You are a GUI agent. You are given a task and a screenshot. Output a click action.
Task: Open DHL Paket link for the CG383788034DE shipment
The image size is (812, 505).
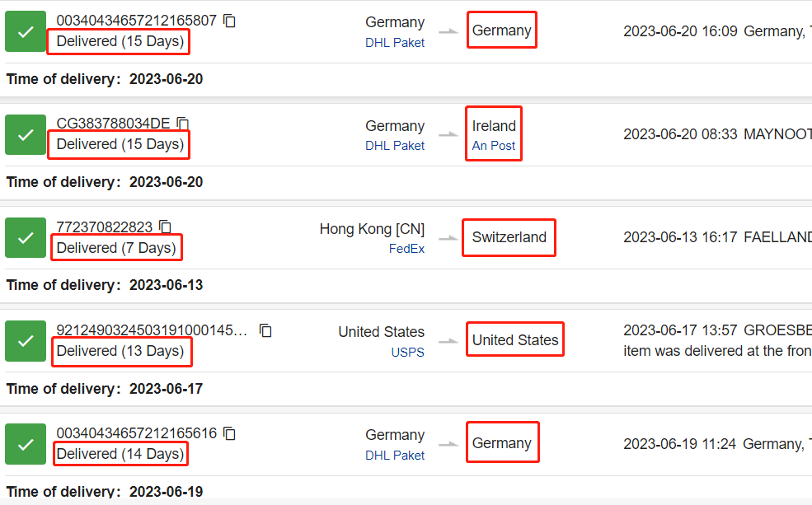pyautogui.click(x=395, y=146)
